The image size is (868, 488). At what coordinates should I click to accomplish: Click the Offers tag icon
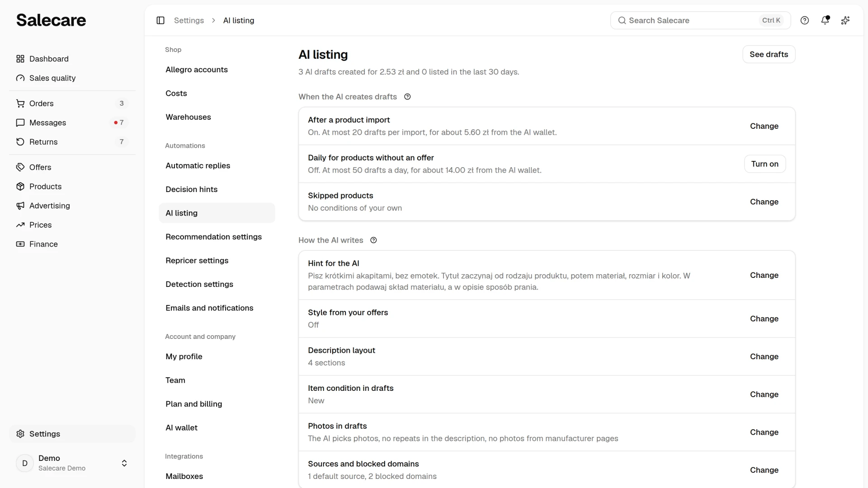20,167
